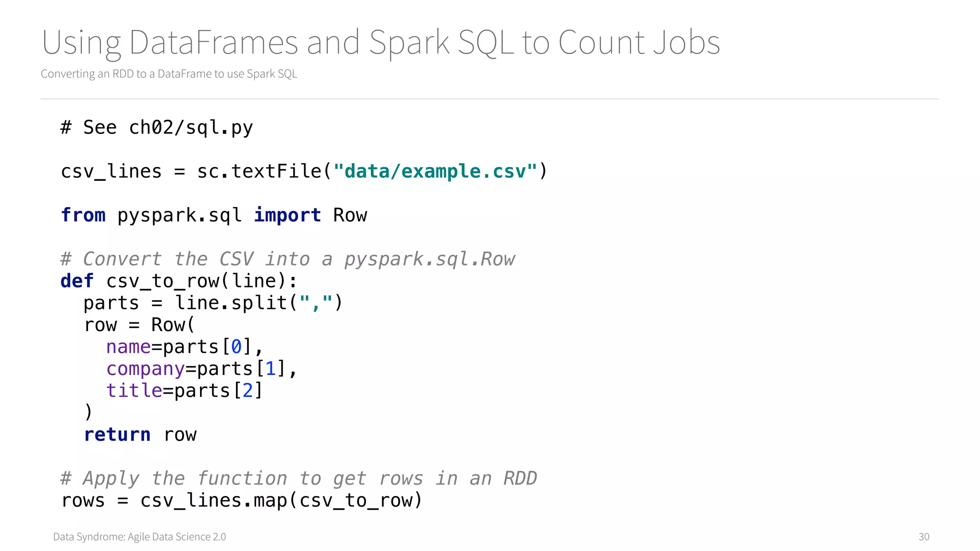Click the 'name' keyword argument
980x551 pixels.
[x=128, y=347]
